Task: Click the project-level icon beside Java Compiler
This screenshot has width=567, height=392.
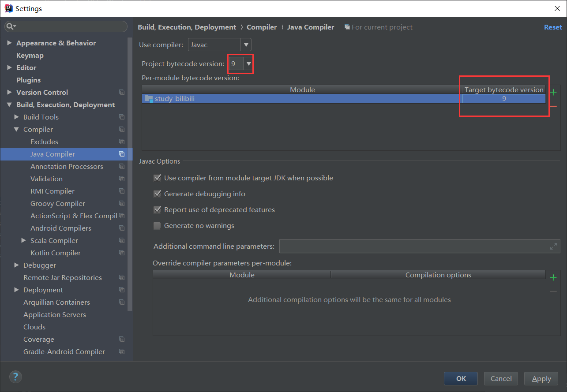Action: [x=122, y=154]
